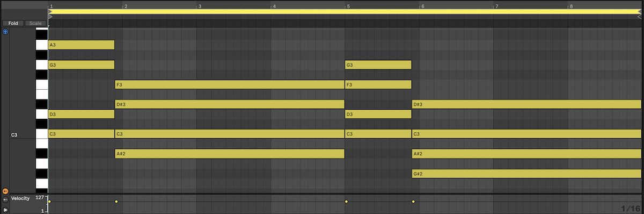This screenshot has height=214, width=644.
Task: Select the long C3 note starting near bar 2
Action: point(230,134)
